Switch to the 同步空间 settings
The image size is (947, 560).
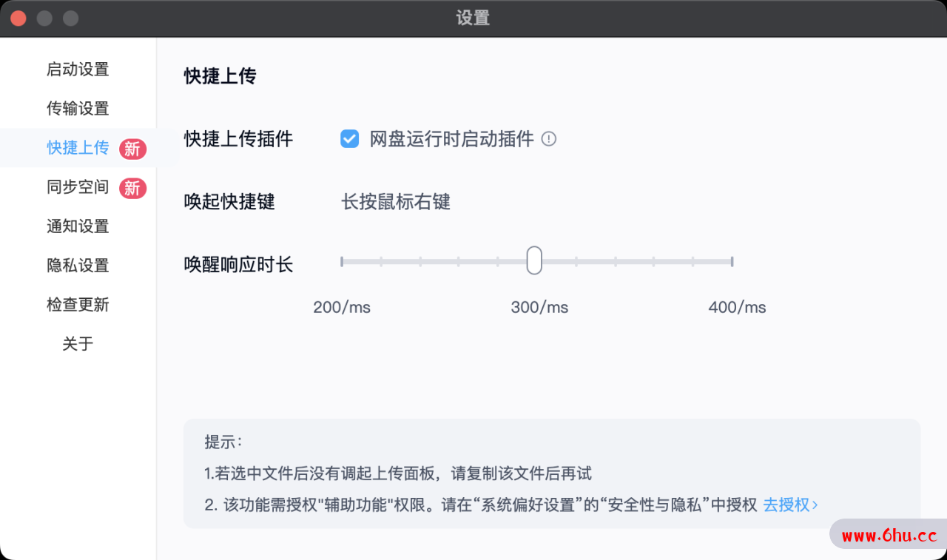click(78, 187)
